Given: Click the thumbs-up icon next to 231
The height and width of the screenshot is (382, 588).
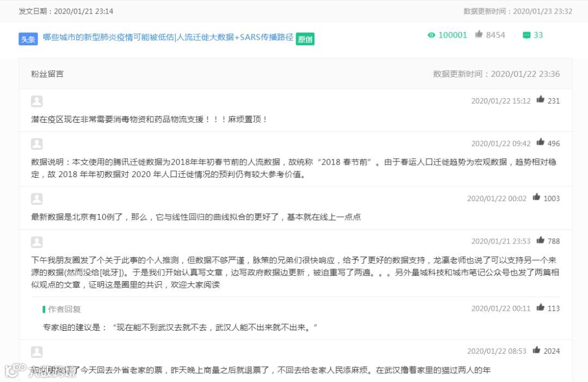Looking at the screenshot, I should [x=540, y=99].
